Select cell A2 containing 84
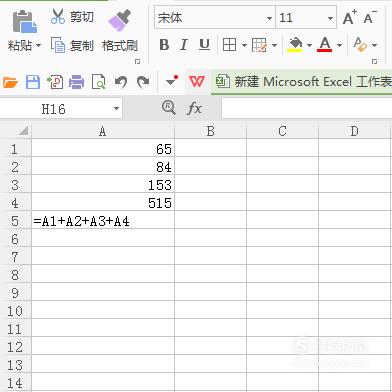The width and height of the screenshot is (392, 392). (103, 167)
